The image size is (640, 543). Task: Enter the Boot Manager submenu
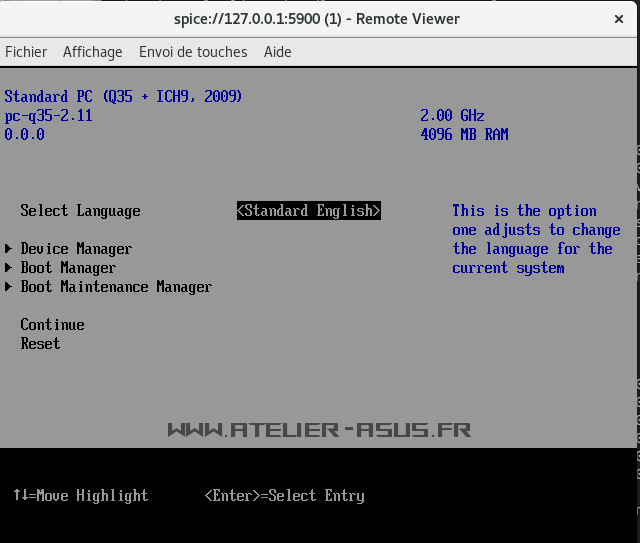68,268
